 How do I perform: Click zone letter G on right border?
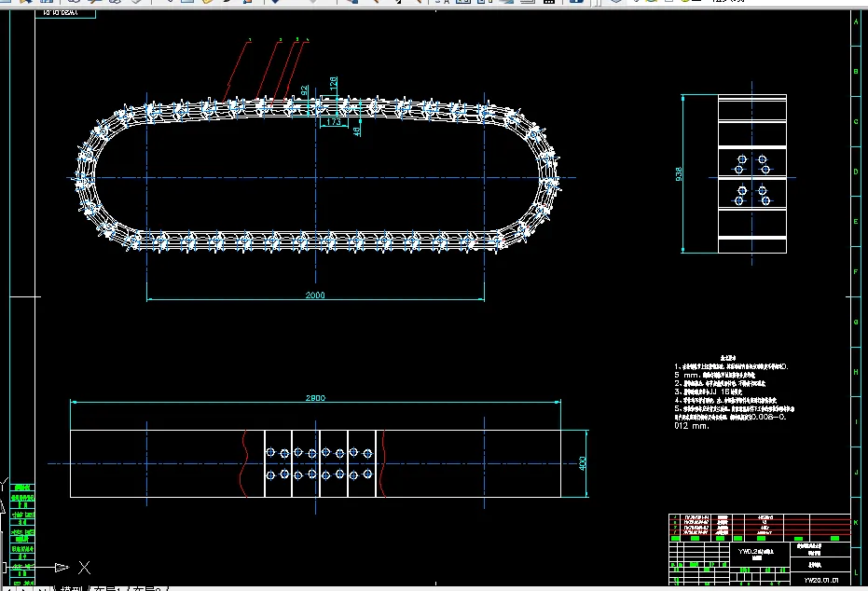(856, 322)
